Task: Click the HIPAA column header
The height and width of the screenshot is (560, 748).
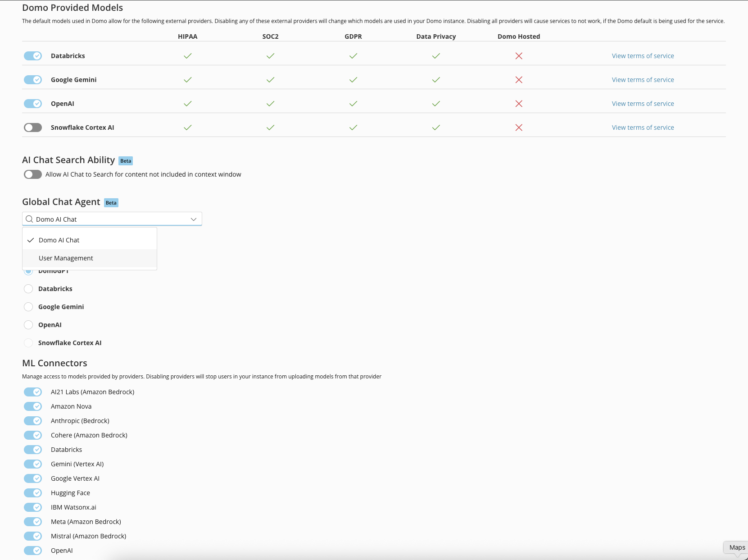Action: tap(188, 36)
